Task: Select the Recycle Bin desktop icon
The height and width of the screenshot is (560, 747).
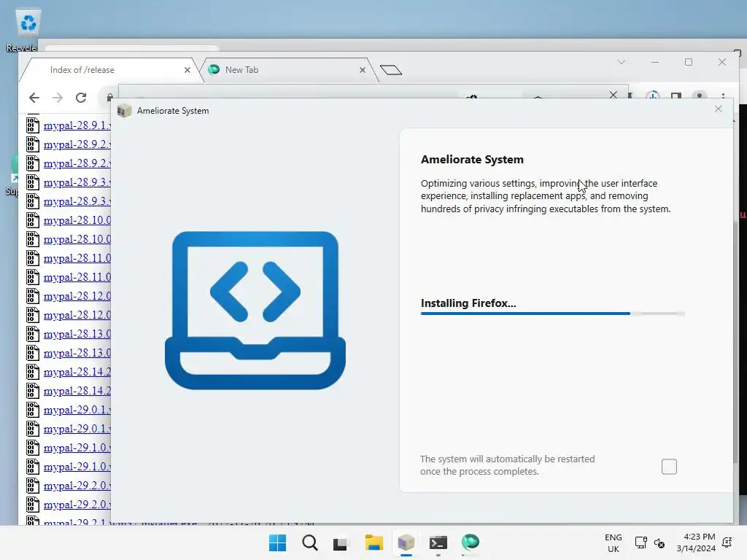Action: click(x=27, y=31)
